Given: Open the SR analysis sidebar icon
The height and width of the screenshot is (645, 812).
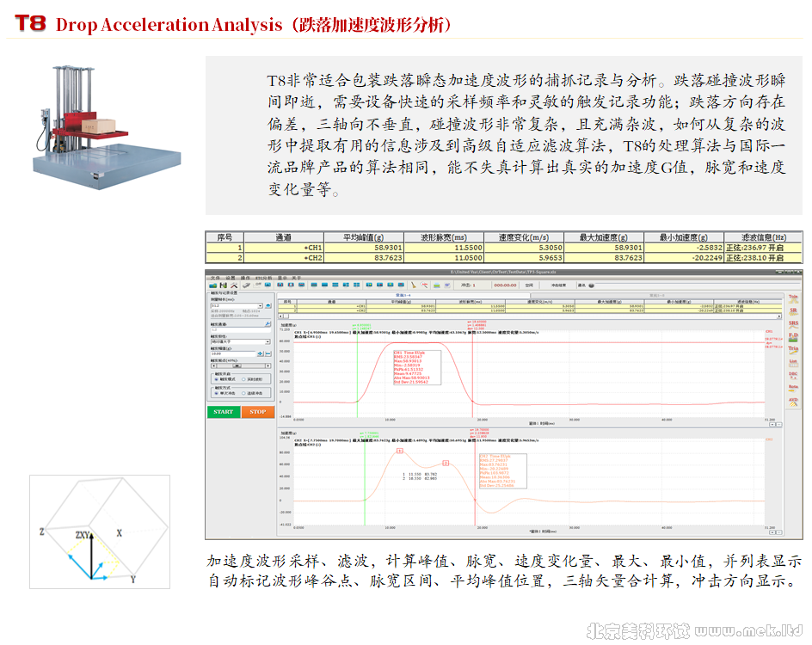Looking at the screenshot, I should pyautogui.click(x=793, y=311).
